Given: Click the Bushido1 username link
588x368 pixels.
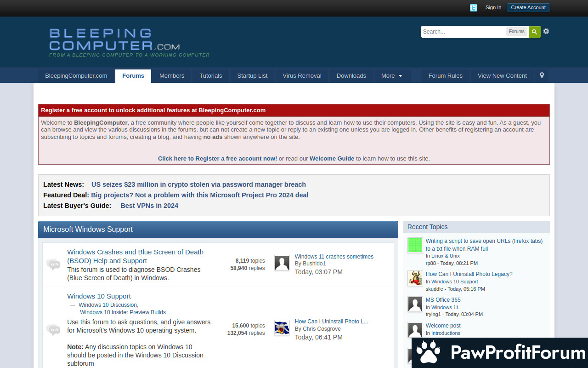Looking at the screenshot, I should pyautogui.click(x=314, y=264).
